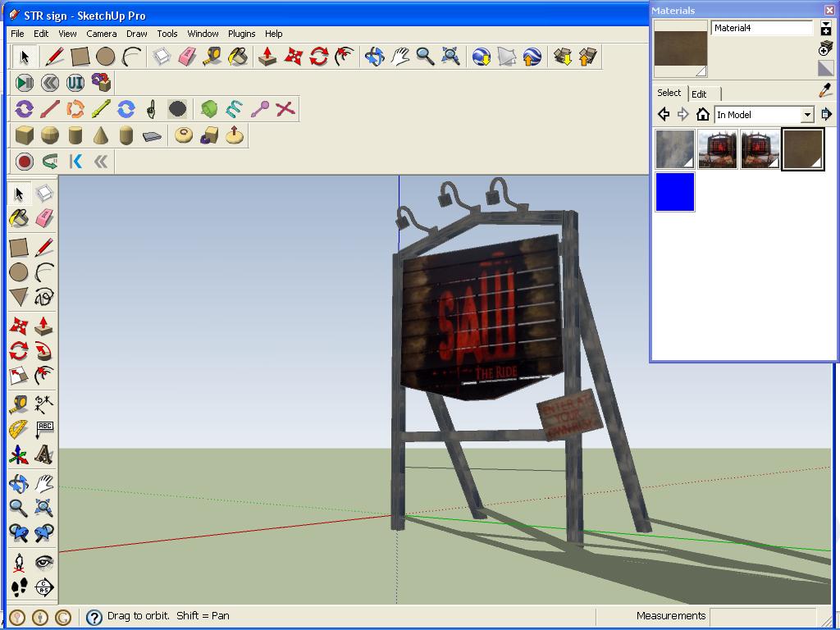Select the blue color swatch
The width and height of the screenshot is (840, 630).
675,192
